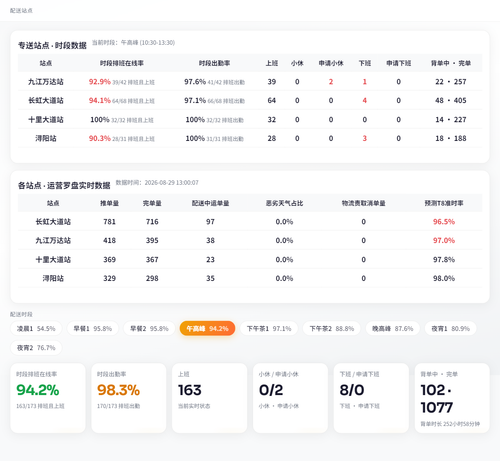Open the 上班 163 summary card

coord(210,398)
